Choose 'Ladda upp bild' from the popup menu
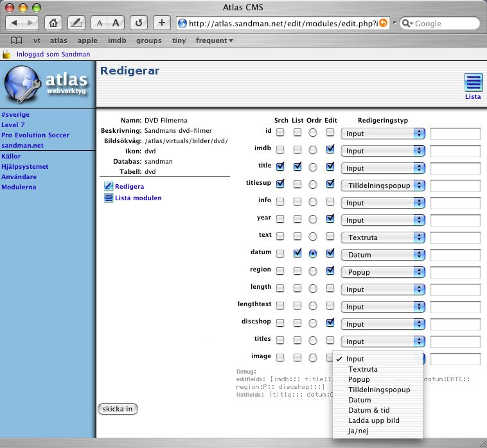487x448 pixels. click(373, 420)
